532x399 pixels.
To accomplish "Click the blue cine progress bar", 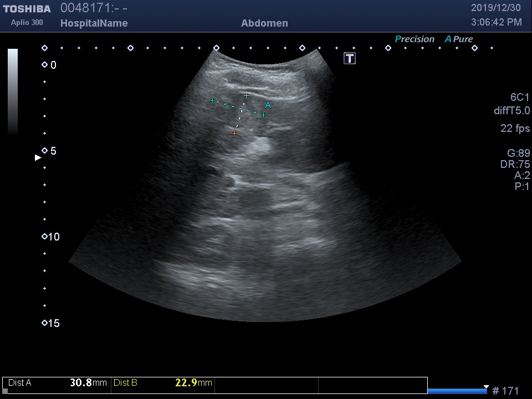I will [457, 391].
